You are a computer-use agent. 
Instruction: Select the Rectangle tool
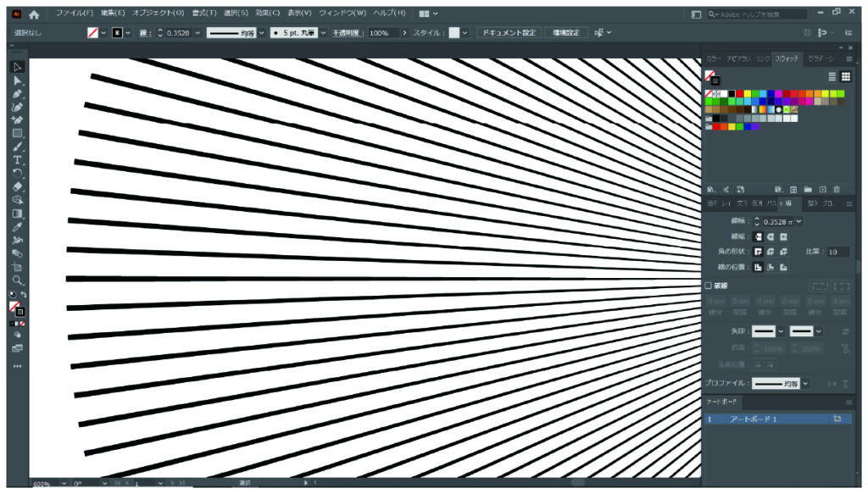17,133
